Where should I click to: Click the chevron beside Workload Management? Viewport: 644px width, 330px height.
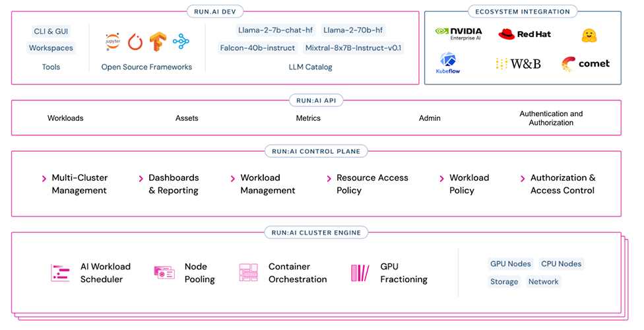coord(232,178)
